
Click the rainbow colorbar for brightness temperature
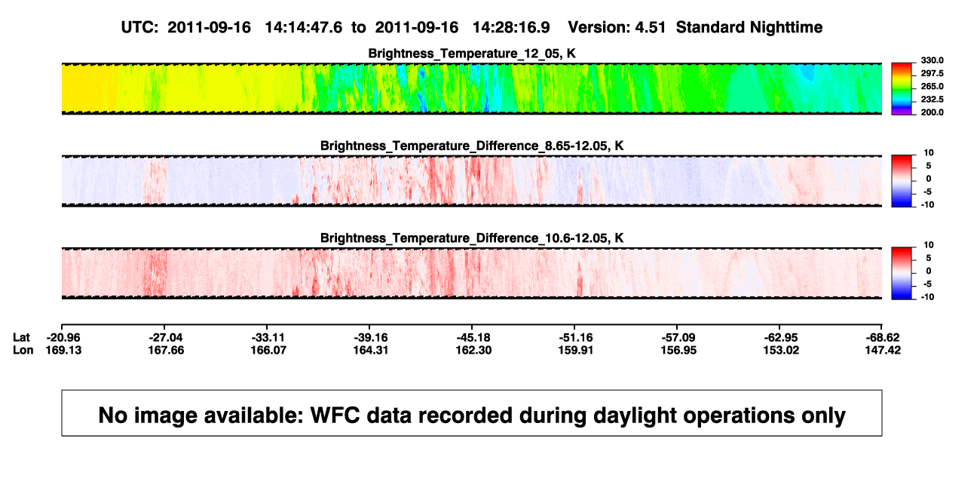pos(903,89)
